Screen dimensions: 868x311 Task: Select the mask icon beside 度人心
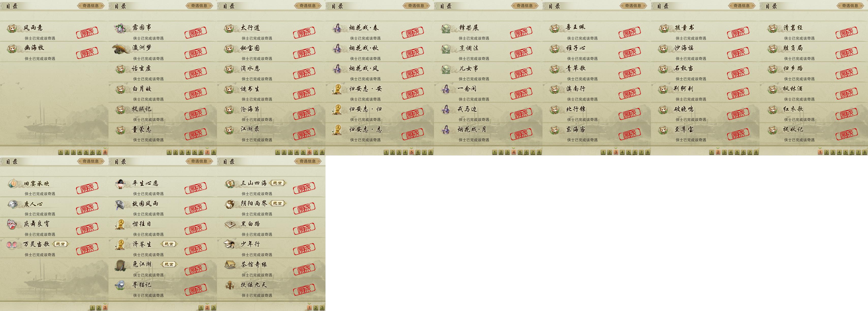click(12, 204)
